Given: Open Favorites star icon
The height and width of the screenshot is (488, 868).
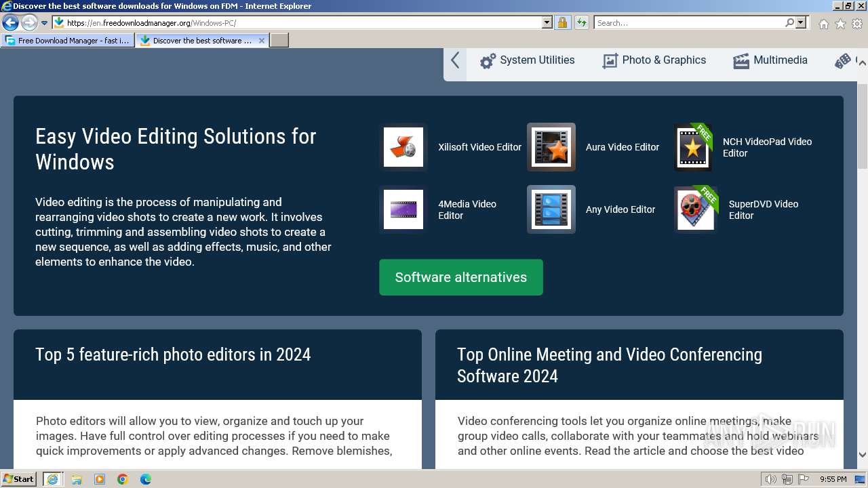Looking at the screenshot, I should point(840,24).
